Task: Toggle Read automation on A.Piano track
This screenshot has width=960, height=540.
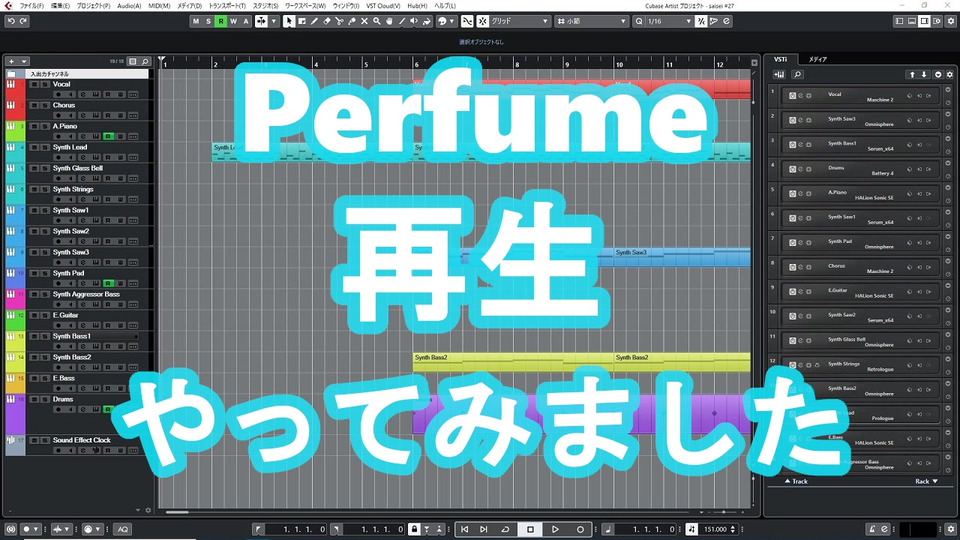Action: coord(108,137)
